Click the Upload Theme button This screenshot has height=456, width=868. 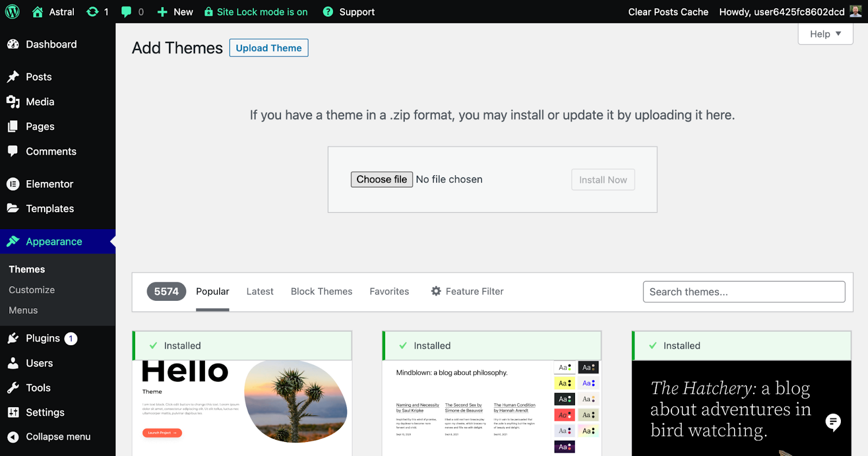point(269,48)
